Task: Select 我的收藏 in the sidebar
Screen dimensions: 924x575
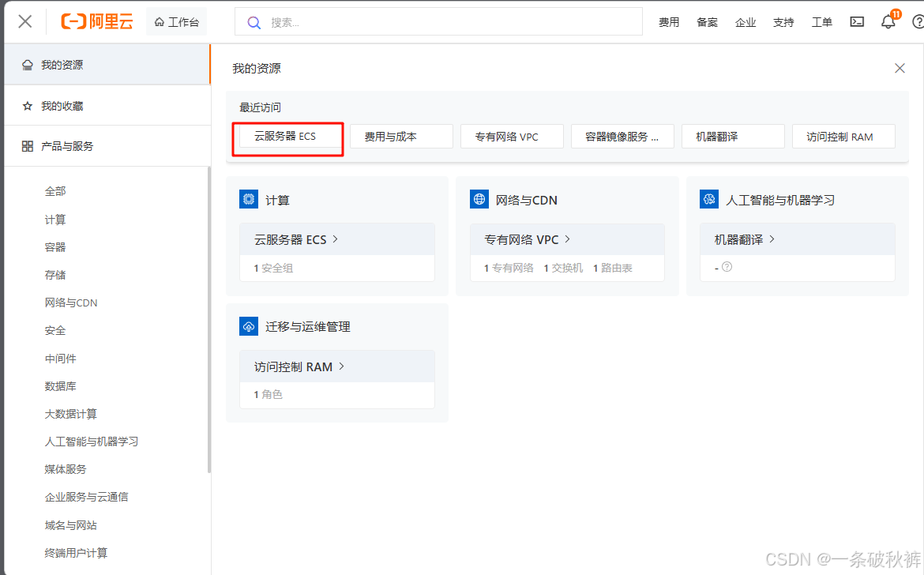Action: [x=107, y=106]
